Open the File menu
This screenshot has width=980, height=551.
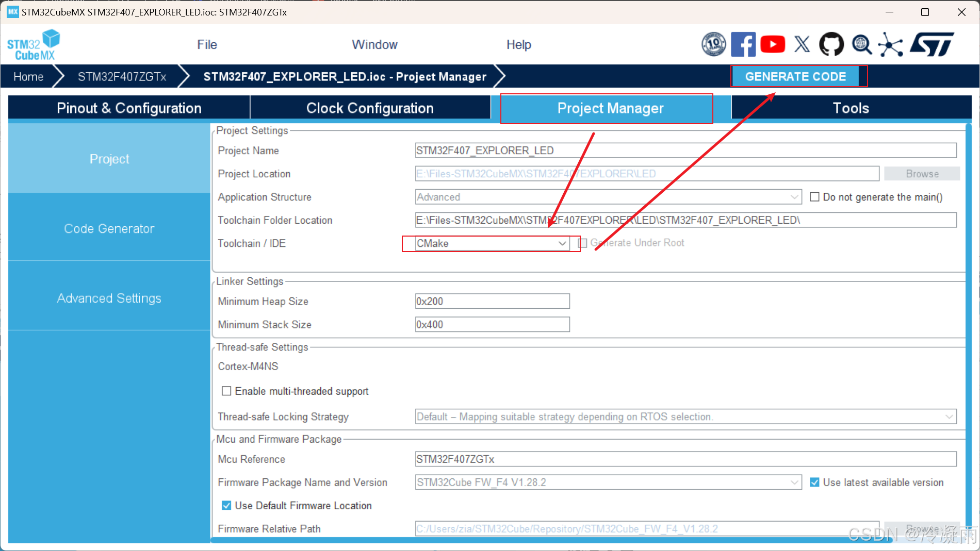207,45
